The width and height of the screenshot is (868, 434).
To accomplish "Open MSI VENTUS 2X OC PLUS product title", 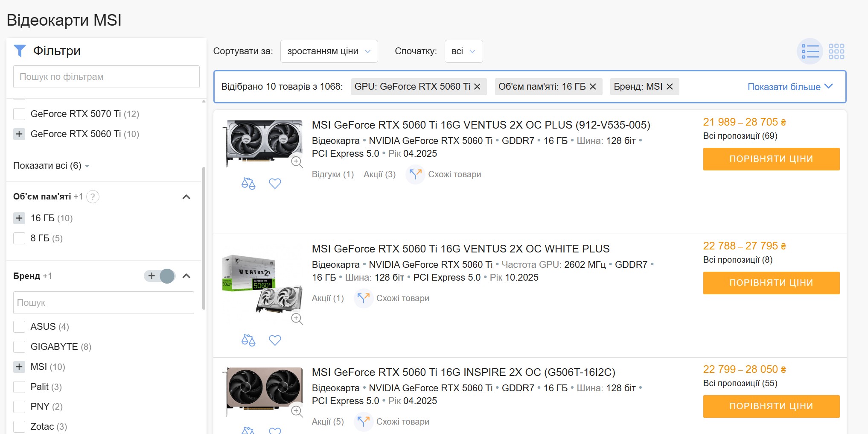I will 481,125.
